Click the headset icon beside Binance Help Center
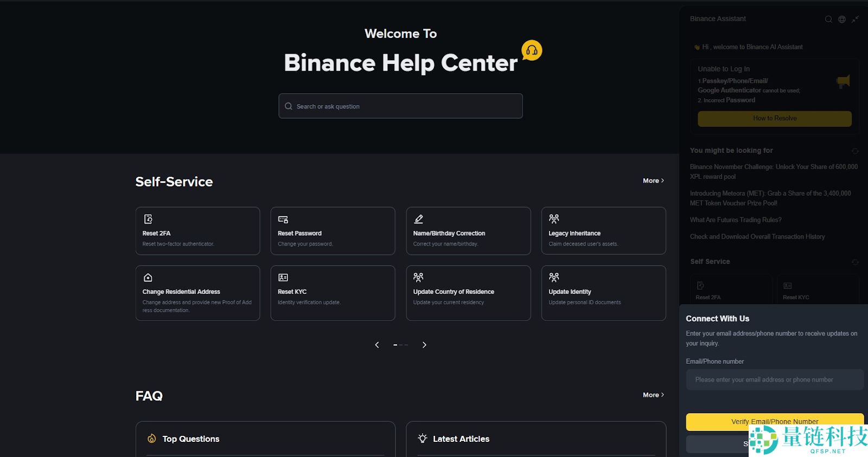Image resolution: width=868 pixels, height=457 pixels. [x=531, y=50]
